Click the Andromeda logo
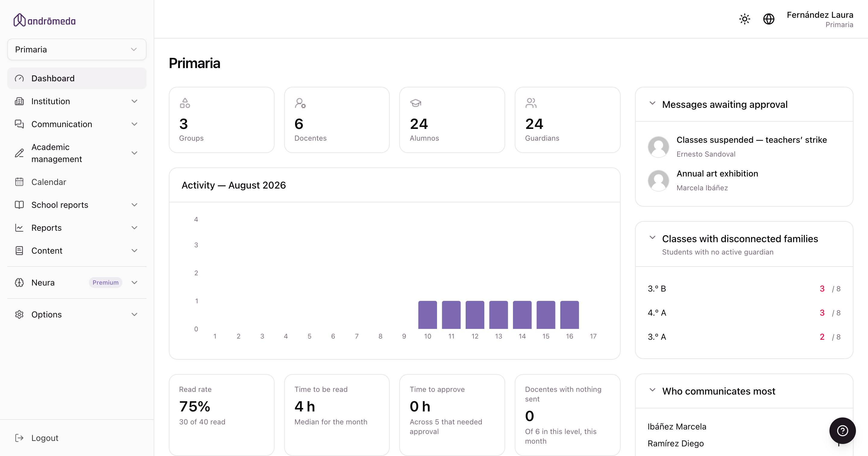868x456 pixels. (x=45, y=20)
